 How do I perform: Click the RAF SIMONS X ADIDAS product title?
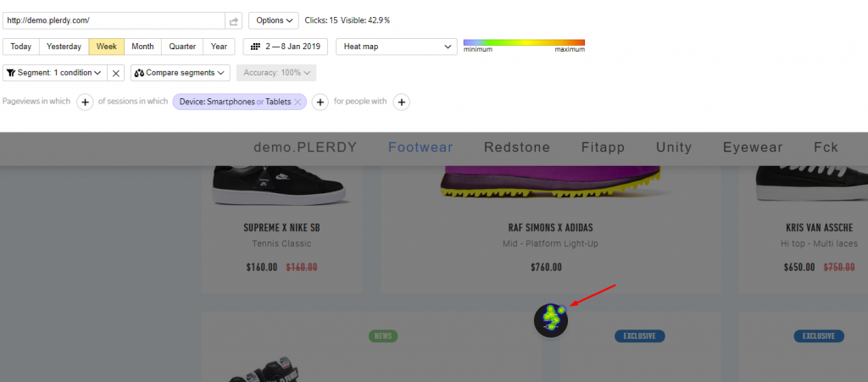click(x=551, y=228)
